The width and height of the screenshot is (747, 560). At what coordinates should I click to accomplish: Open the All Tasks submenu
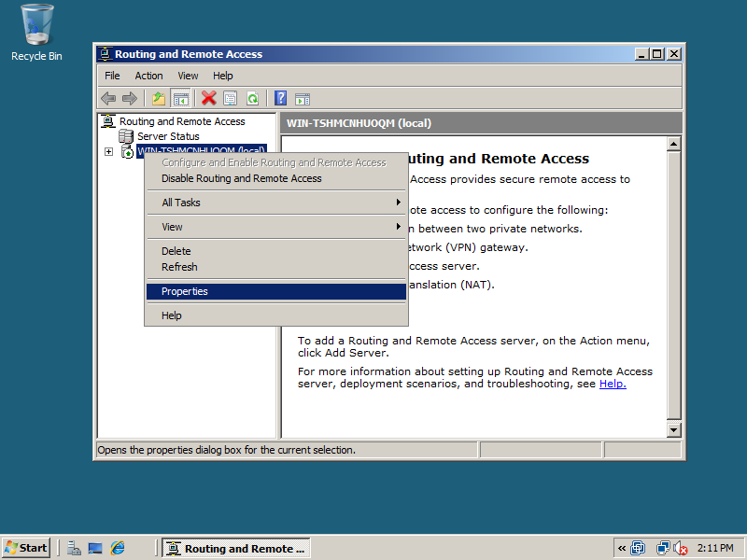click(276, 203)
